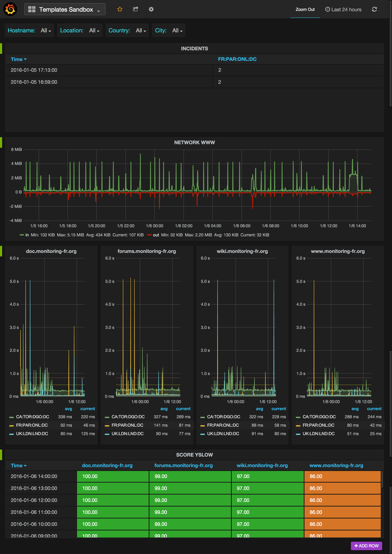The width and height of the screenshot is (392, 554).
Task: Sort wiki panel legend by current
Action: pos(279,409)
